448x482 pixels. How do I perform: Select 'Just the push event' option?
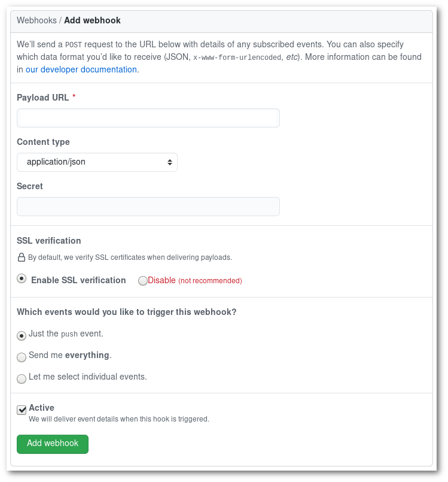coord(22,336)
